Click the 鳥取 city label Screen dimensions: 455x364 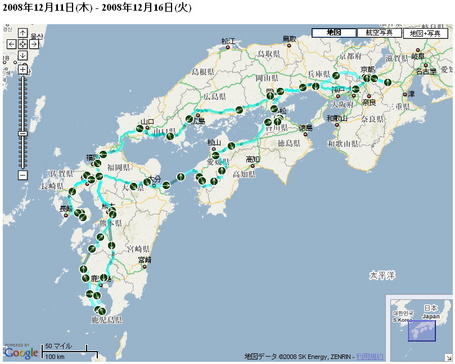pos(289,39)
